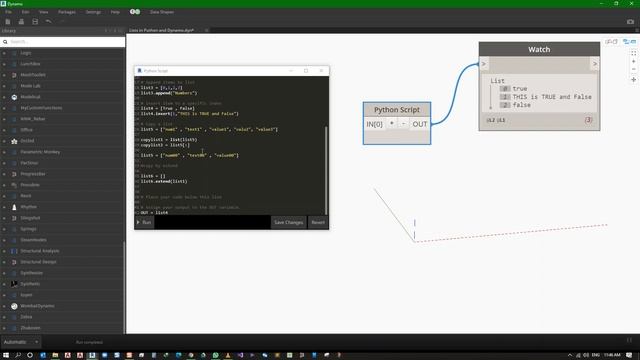Click the Watch node output port
The image size is (640, 360).
pos(595,64)
